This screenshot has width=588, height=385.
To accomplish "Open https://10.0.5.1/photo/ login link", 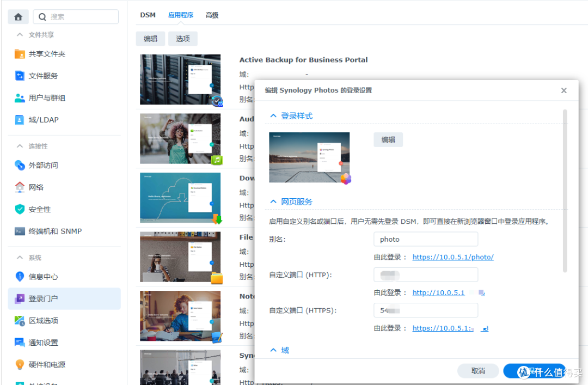I will [x=453, y=257].
